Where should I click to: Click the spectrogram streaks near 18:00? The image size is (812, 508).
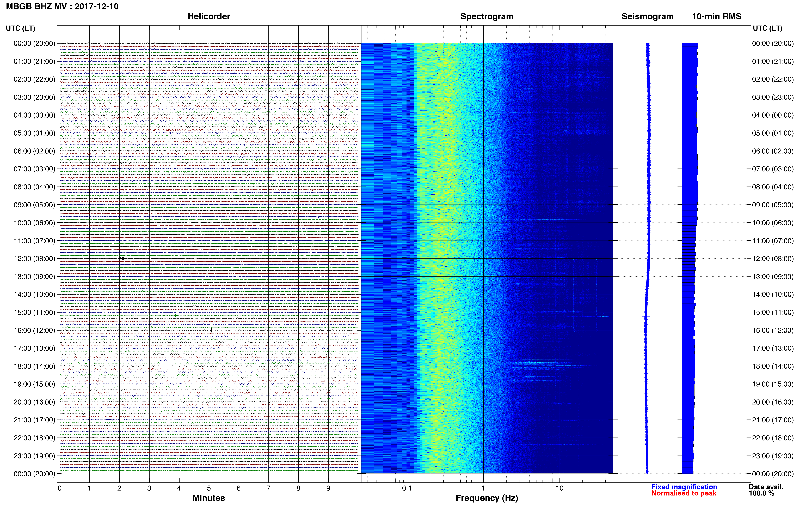pyautogui.click(x=537, y=364)
